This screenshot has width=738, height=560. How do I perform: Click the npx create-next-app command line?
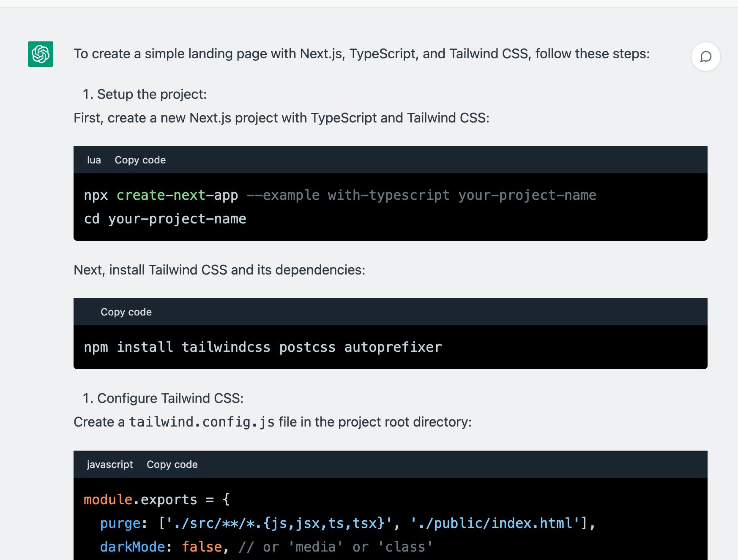(340, 195)
